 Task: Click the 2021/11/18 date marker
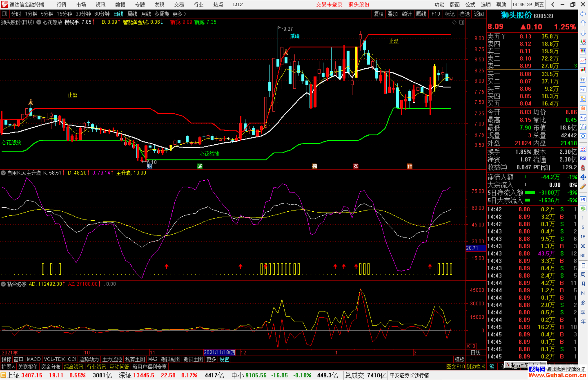click(x=219, y=352)
